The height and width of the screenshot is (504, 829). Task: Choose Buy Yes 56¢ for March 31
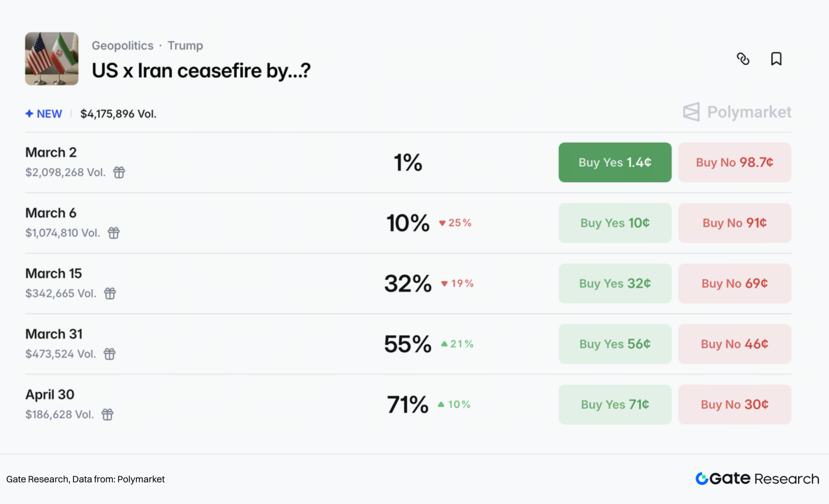point(615,344)
